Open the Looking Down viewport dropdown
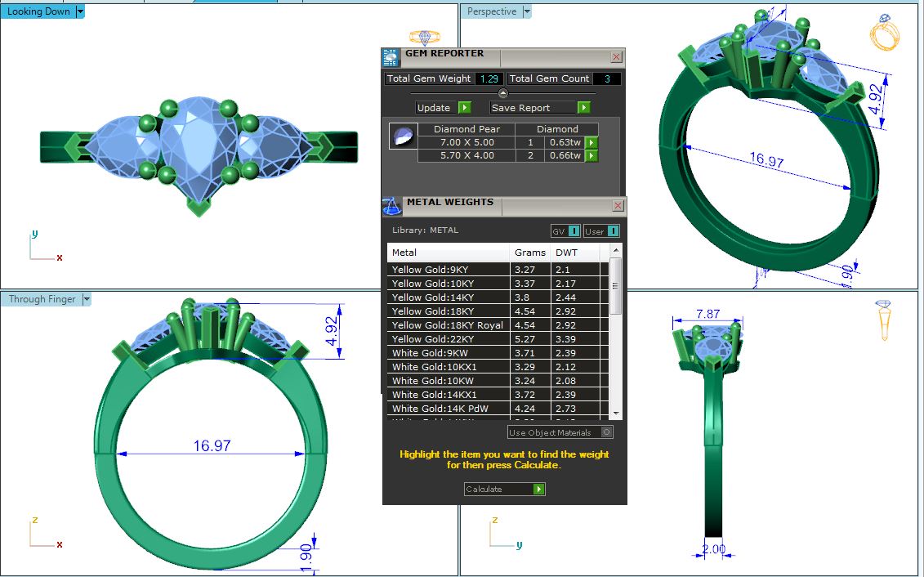The width and height of the screenshot is (924, 577). pyautogui.click(x=79, y=12)
